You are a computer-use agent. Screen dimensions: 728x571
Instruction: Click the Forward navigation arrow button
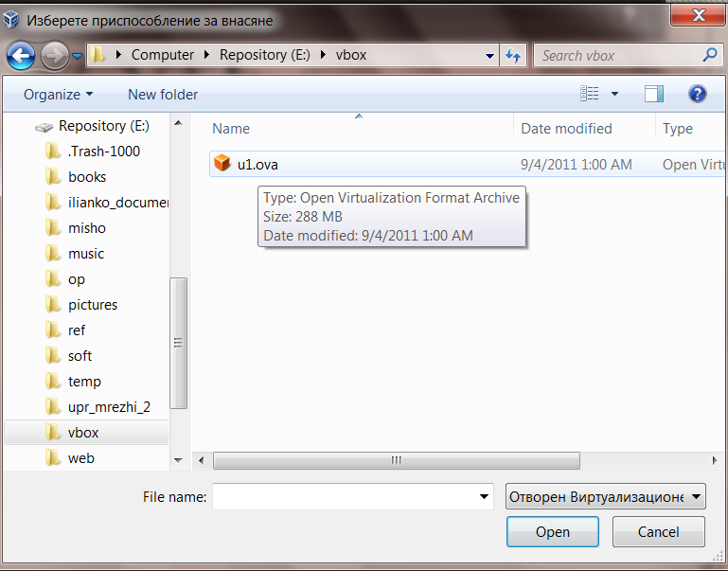pos(54,55)
